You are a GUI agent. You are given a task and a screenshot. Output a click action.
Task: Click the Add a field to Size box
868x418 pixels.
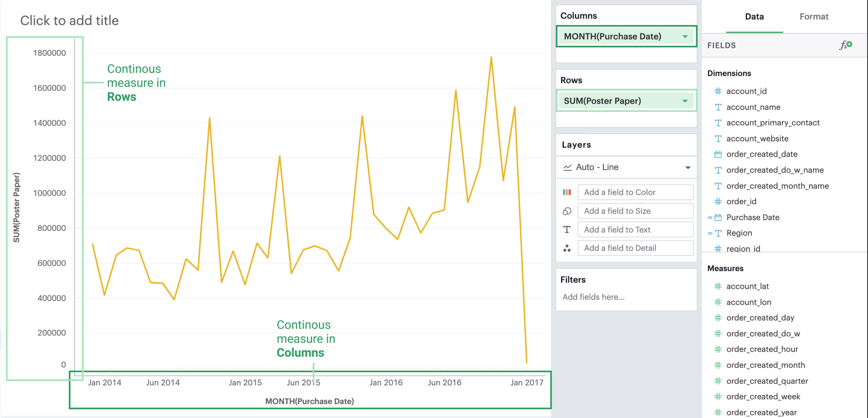click(x=635, y=211)
